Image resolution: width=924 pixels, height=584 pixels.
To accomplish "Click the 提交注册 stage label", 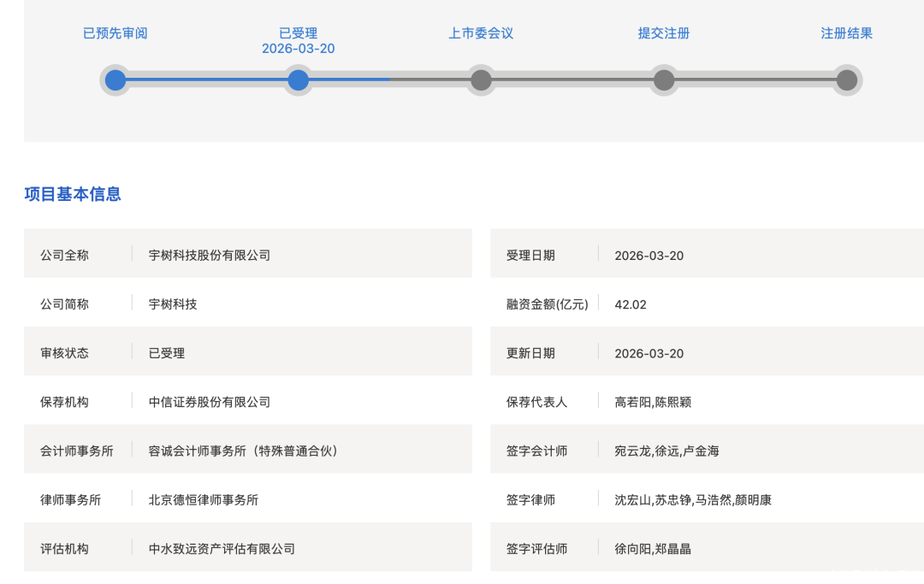I will [664, 33].
